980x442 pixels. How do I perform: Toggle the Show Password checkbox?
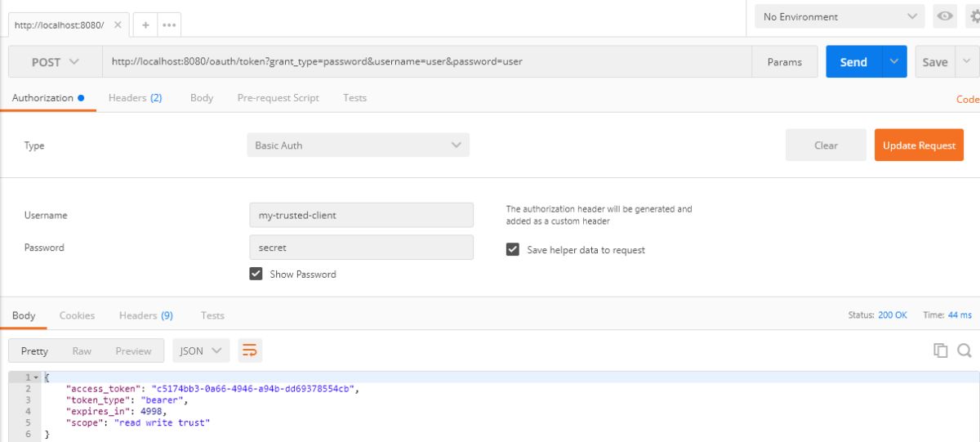coord(256,274)
